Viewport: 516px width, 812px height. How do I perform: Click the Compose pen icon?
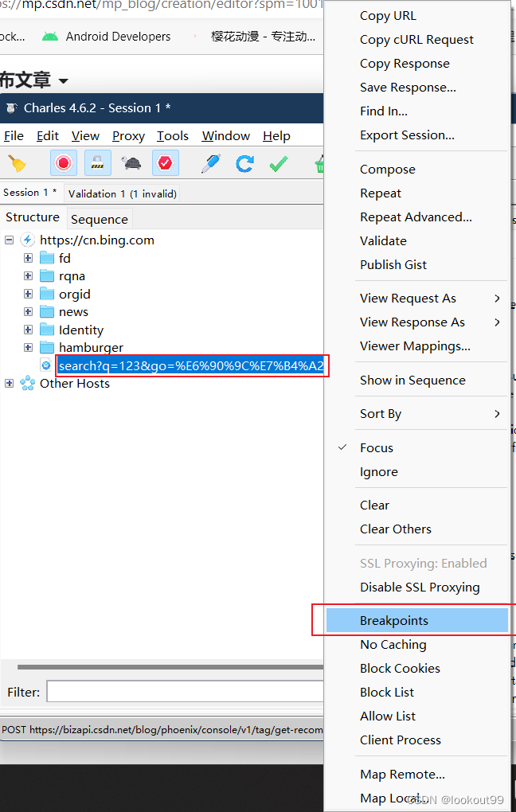coord(210,164)
